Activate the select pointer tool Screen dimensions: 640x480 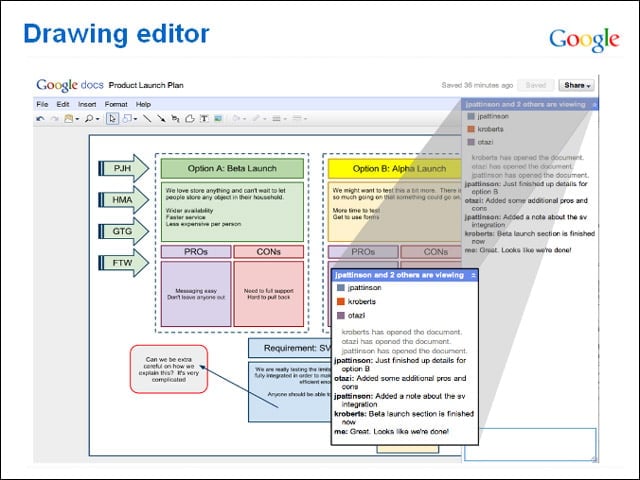(112, 119)
